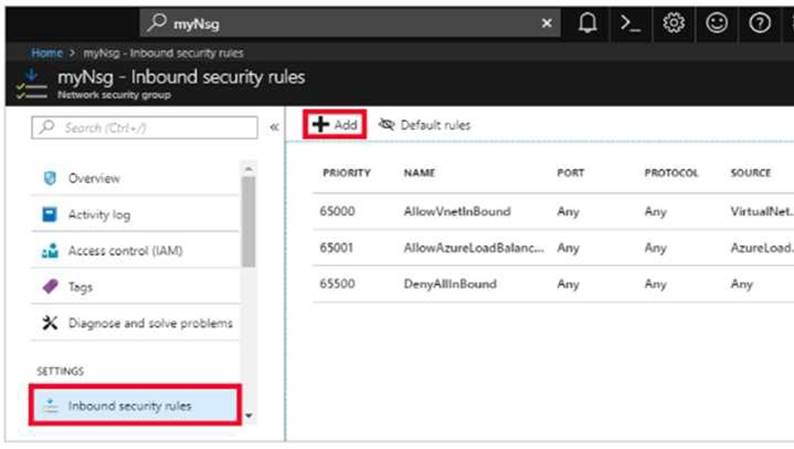Sort by the PRIORITY column header
The width and height of the screenshot is (794, 449).
(346, 173)
